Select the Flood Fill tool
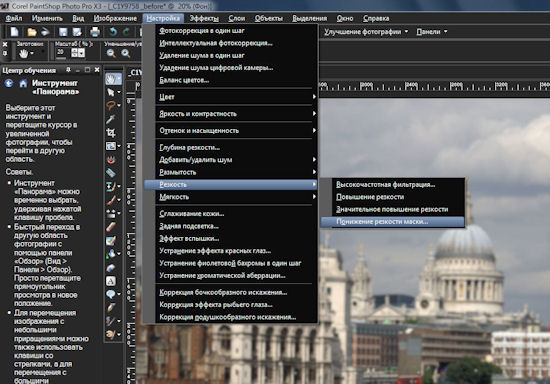The height and width of the screenshot is (384, 550). coord(111,254)
